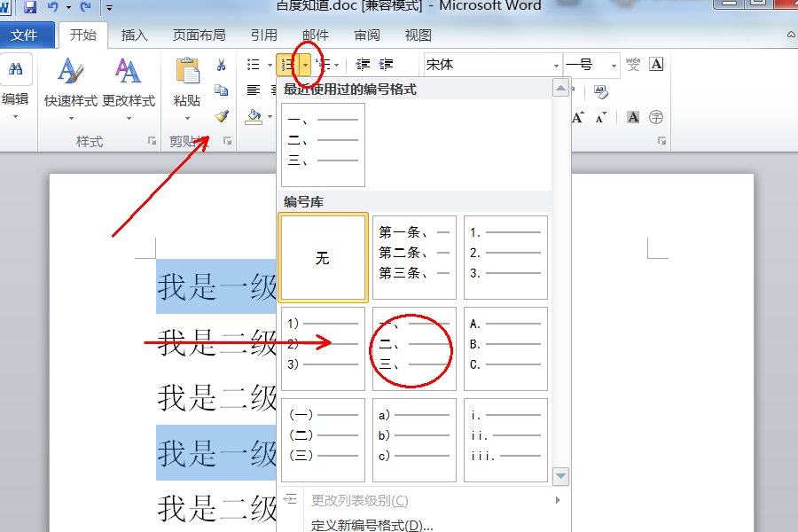The width and height of the screenshot is (798, 532).
Task: Click the copy icon
Action: (222, 90)
